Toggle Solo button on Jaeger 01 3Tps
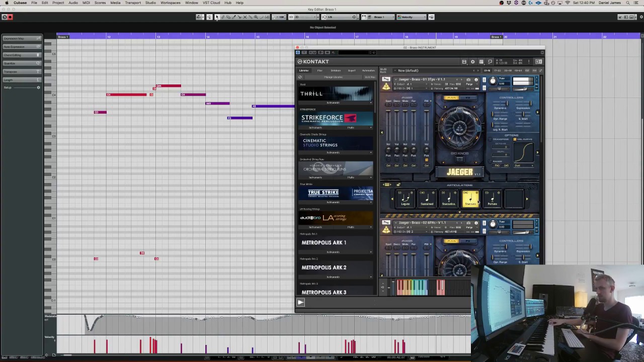This screenshot has height=362, width=644. [x=484, y=80]
